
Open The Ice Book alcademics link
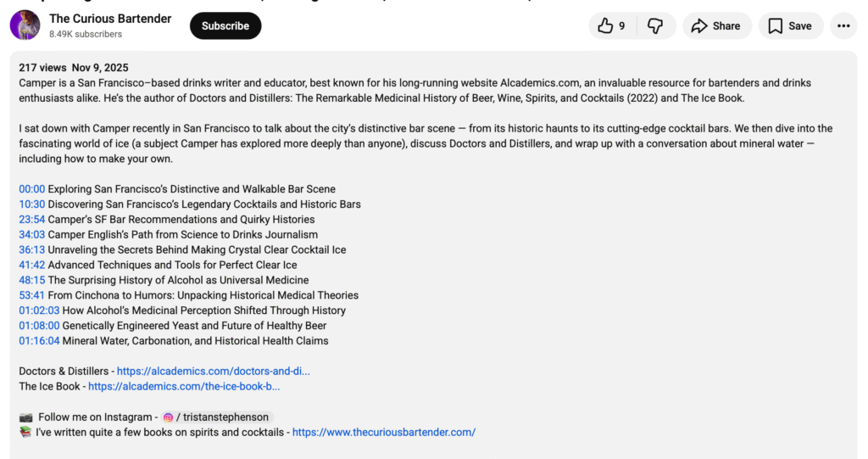[184, 387]
